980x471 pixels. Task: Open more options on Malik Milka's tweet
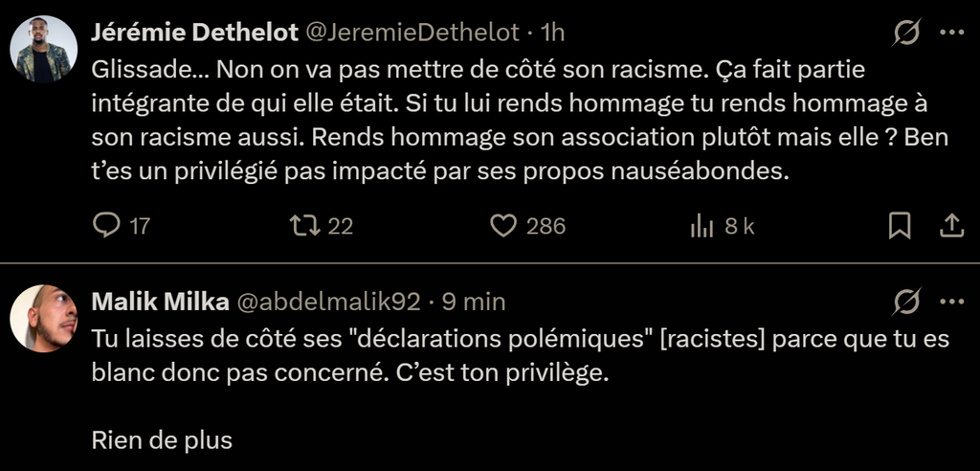(x=951, y=302)
